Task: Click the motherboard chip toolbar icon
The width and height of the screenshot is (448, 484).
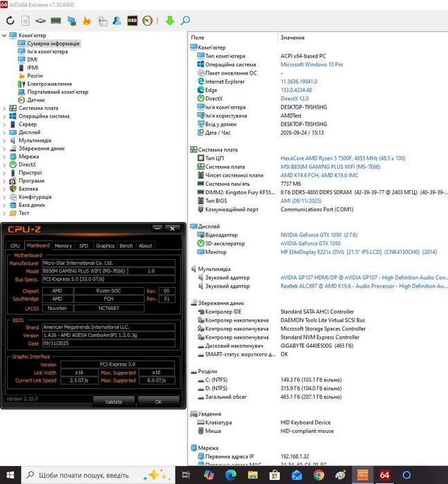Action: [x=40, y=21]
